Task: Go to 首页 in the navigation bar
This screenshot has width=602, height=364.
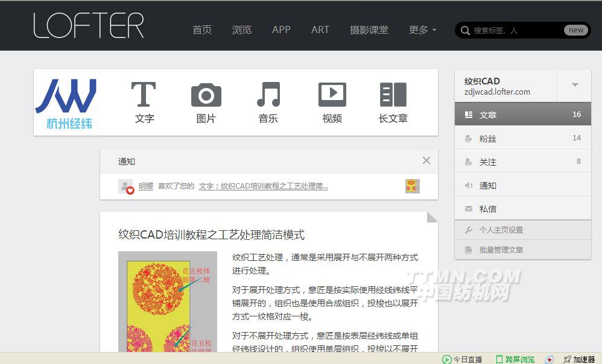Action: click(202, 30)
